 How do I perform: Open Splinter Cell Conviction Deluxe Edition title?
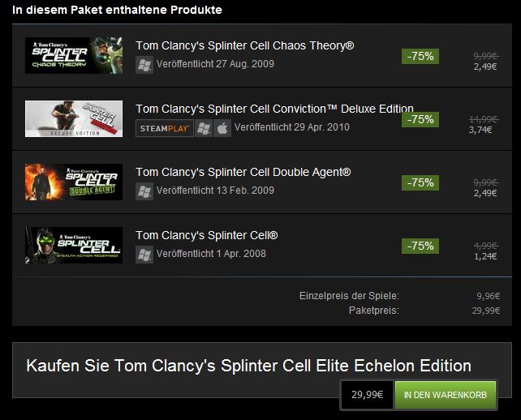[x=274, y=109]
